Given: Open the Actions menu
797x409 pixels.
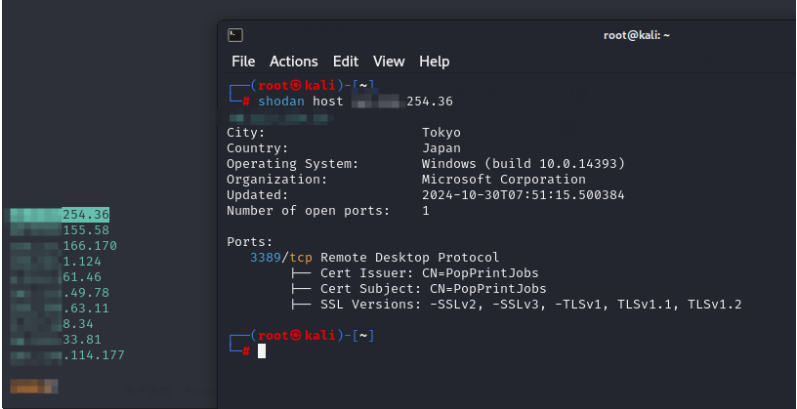Looking at the screenshot, I should [x=293, y=62].
